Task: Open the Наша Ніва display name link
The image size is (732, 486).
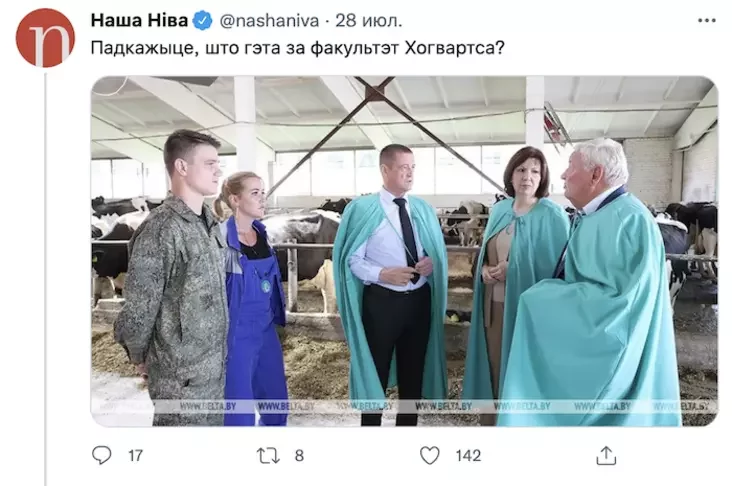Action: (x=139, y=21)
